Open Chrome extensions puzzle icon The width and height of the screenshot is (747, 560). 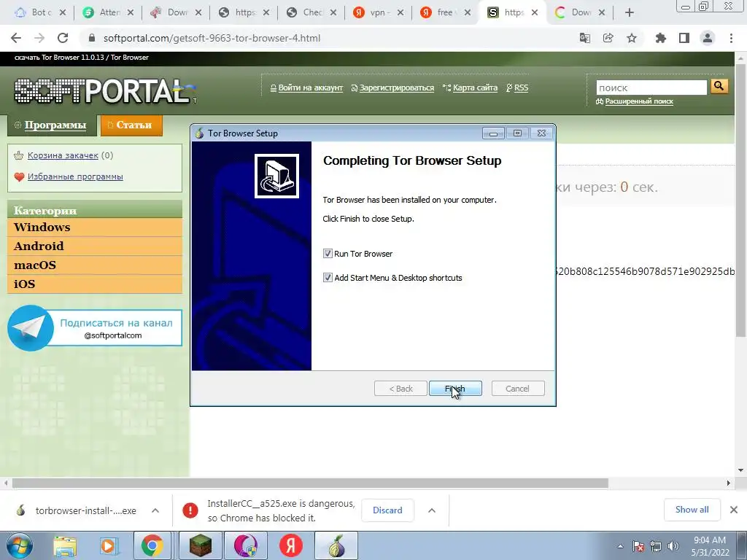[660, 38]
